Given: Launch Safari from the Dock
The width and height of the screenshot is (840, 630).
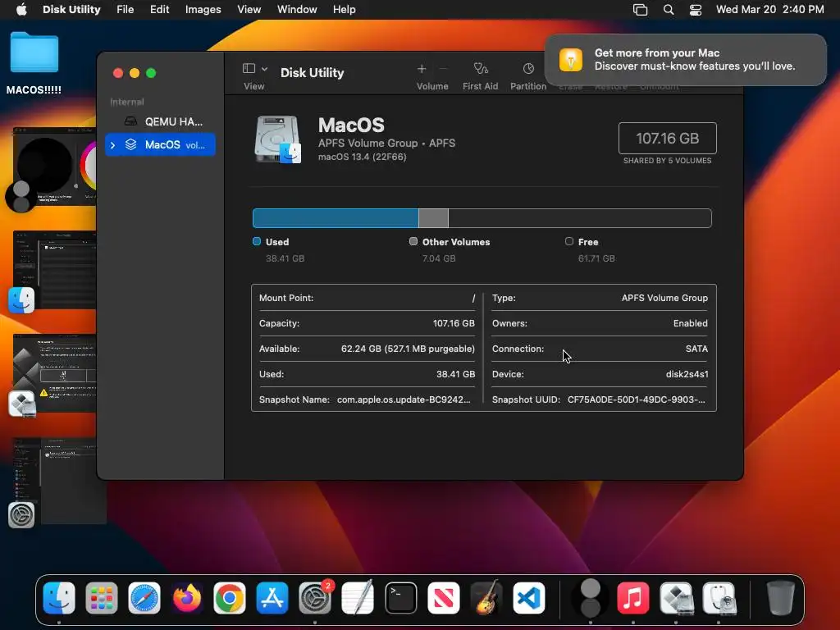Looking at the screenshot, I should (x=144, y=598).
